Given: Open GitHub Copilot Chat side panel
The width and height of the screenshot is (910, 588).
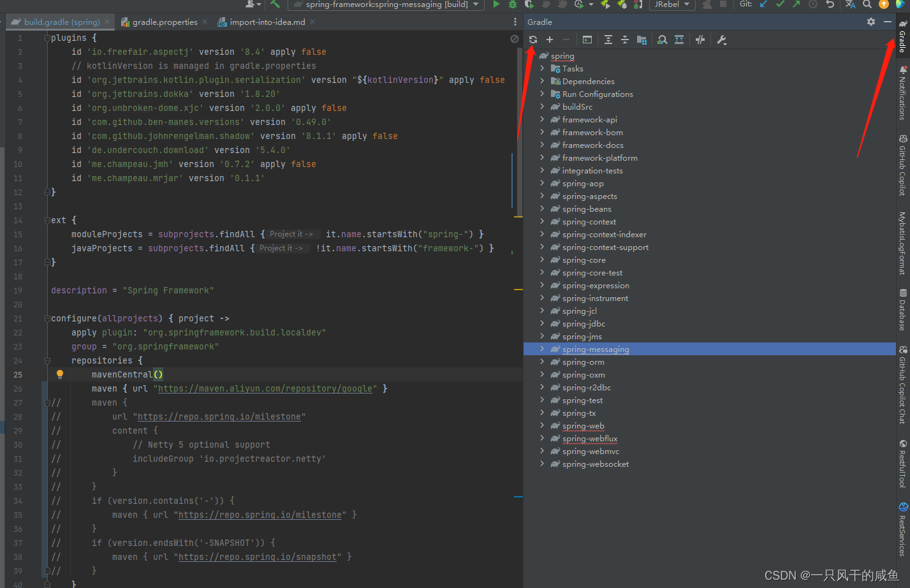Looking at the screenshot, I should [x=902, y=385].
